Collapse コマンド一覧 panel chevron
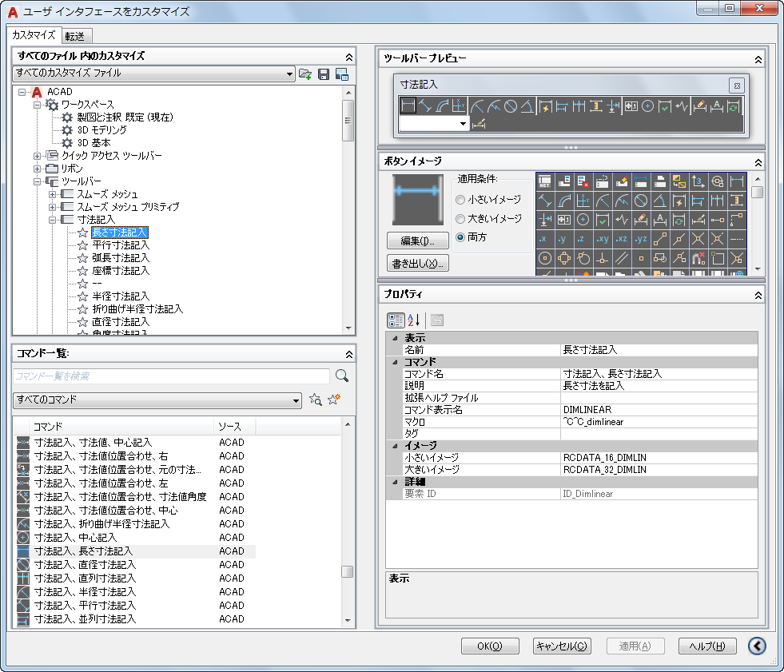The image size is (784, 672). pos(349,355)
